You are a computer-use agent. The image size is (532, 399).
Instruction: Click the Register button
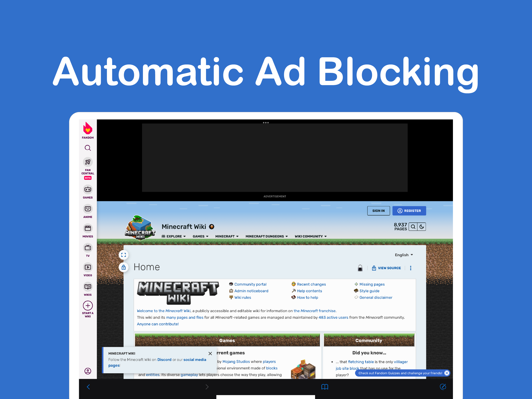[409, 211]
